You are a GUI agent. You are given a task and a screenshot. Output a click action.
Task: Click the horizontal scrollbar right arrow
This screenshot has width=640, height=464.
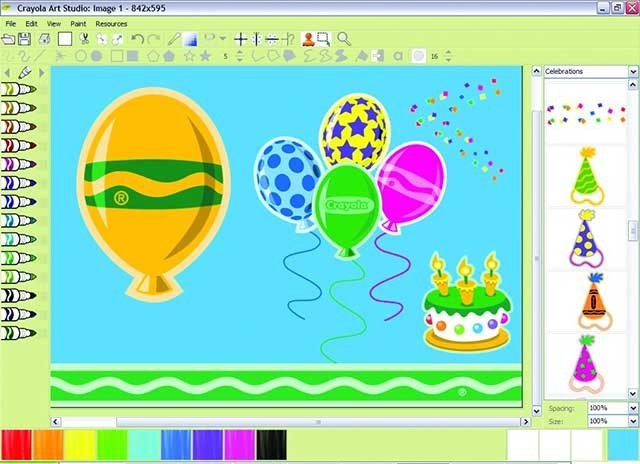pyautogui.click(x=526, y=422)
